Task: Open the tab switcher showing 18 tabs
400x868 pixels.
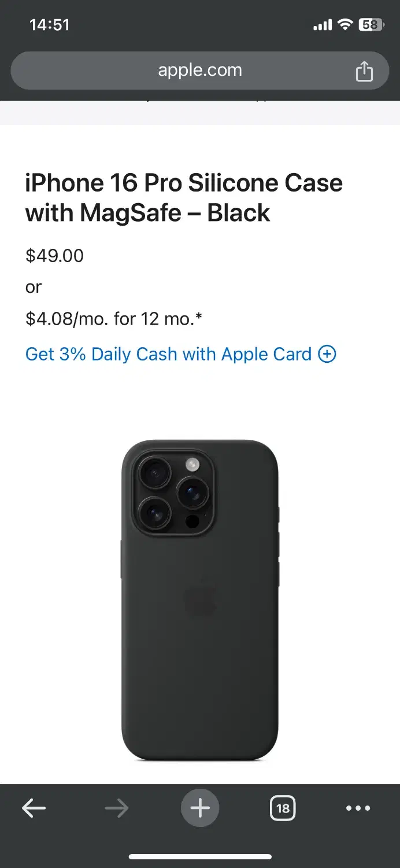Action: tap(283, 808)
